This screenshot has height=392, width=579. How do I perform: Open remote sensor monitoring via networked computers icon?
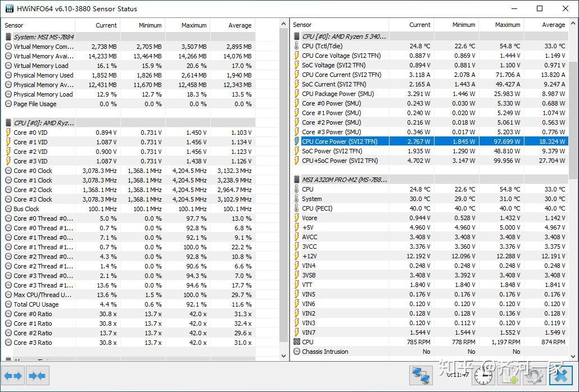pos(420,375)
